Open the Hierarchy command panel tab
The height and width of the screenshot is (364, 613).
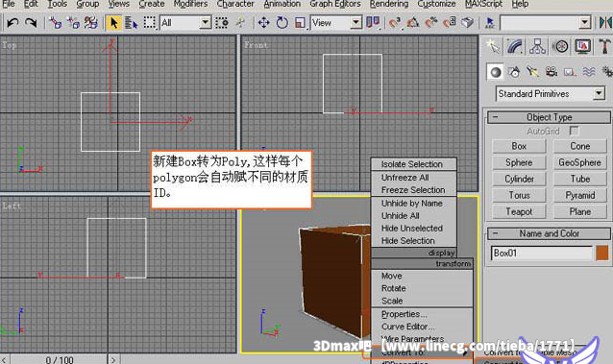(x=537, y=46)
